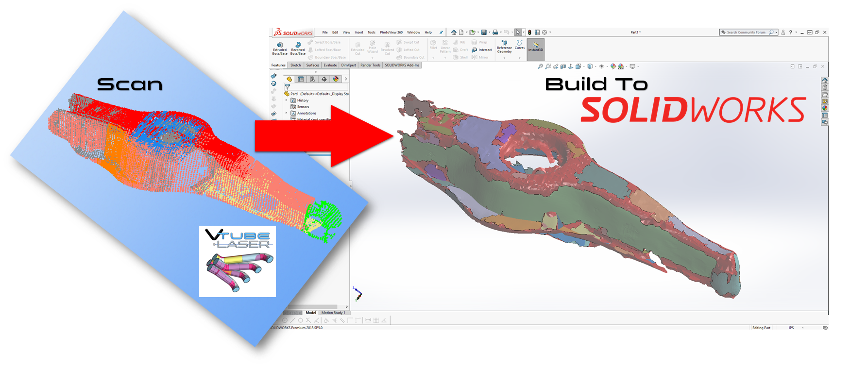Click the Intersect feature icon
Screen dimensions: 868x367
[x=481, y=50]
